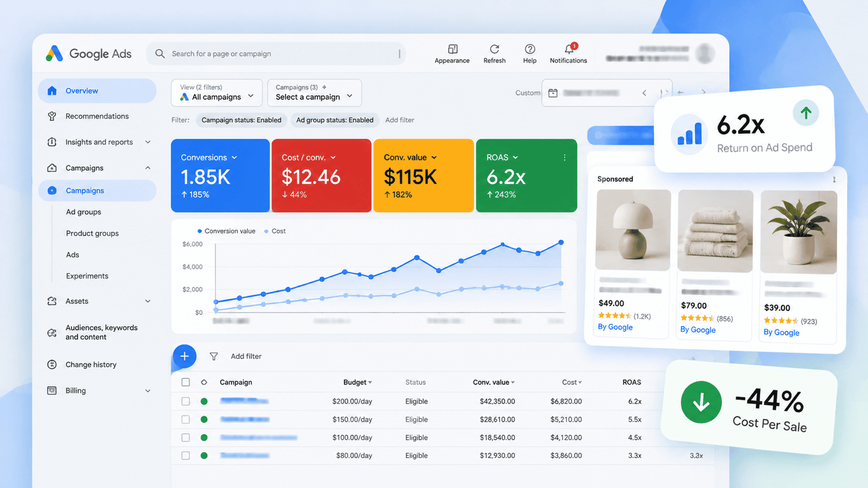Click Add filter next to filter chips
Image resolution: width=868 pixels, height=488 pixels.
400,120
